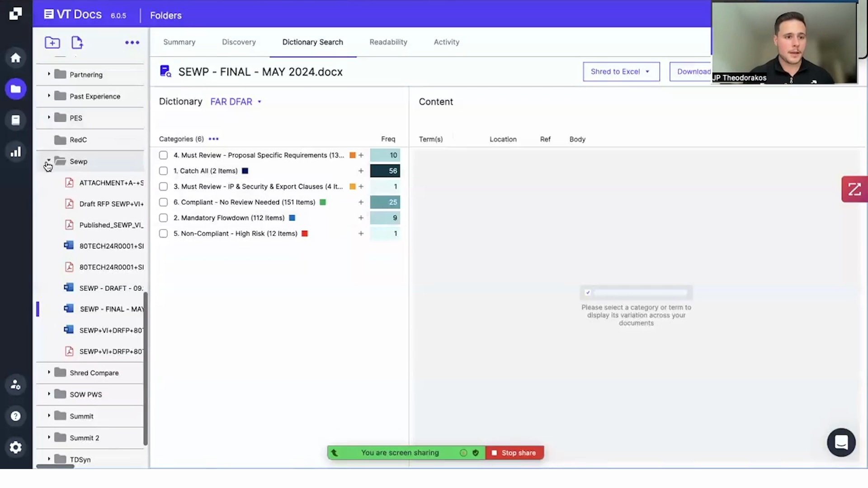Click the red Z side widget

coord(854,189)
